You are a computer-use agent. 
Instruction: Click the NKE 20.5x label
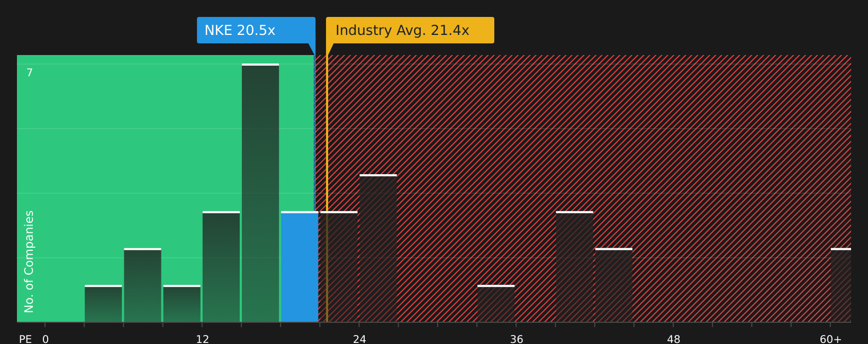tap(256, 30)
